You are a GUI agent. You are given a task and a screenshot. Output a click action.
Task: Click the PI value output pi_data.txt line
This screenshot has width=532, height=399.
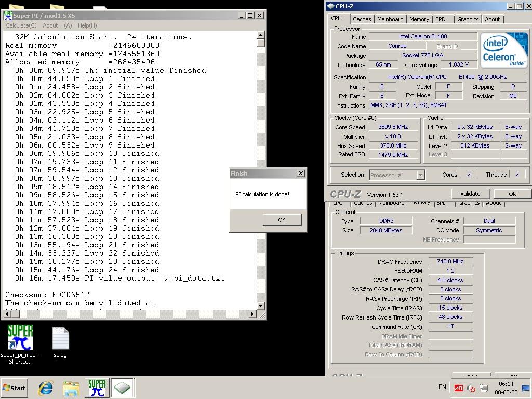point(119,278)
